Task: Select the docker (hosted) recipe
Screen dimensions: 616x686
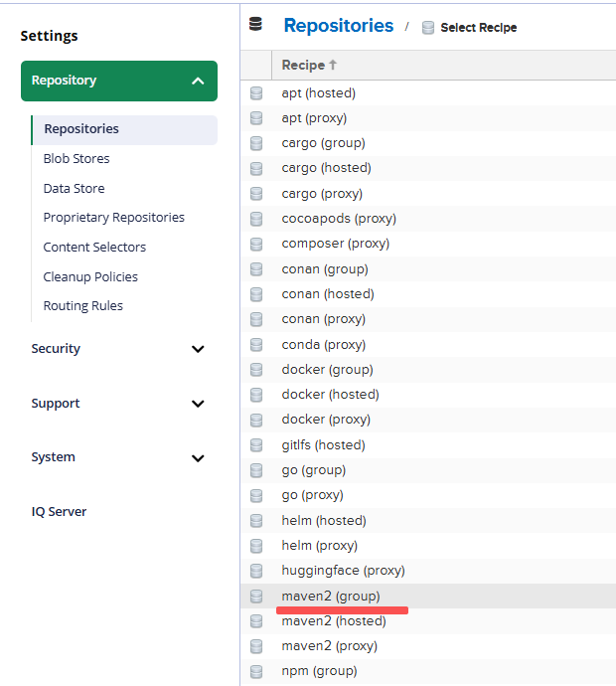Action: 330,395
